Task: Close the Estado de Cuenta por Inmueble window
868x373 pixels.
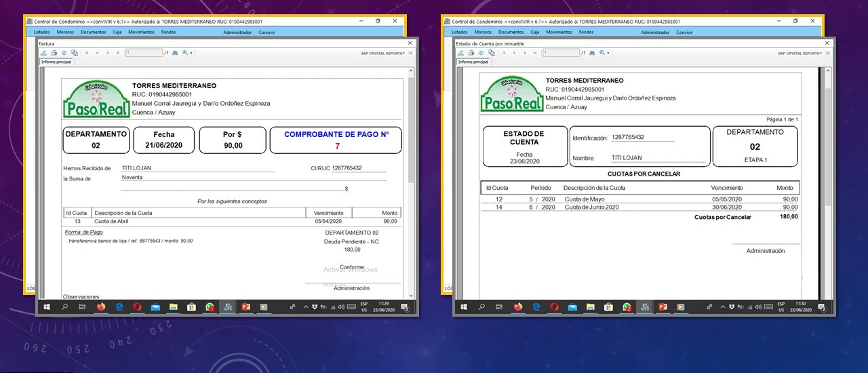Action: coord(827,43)
